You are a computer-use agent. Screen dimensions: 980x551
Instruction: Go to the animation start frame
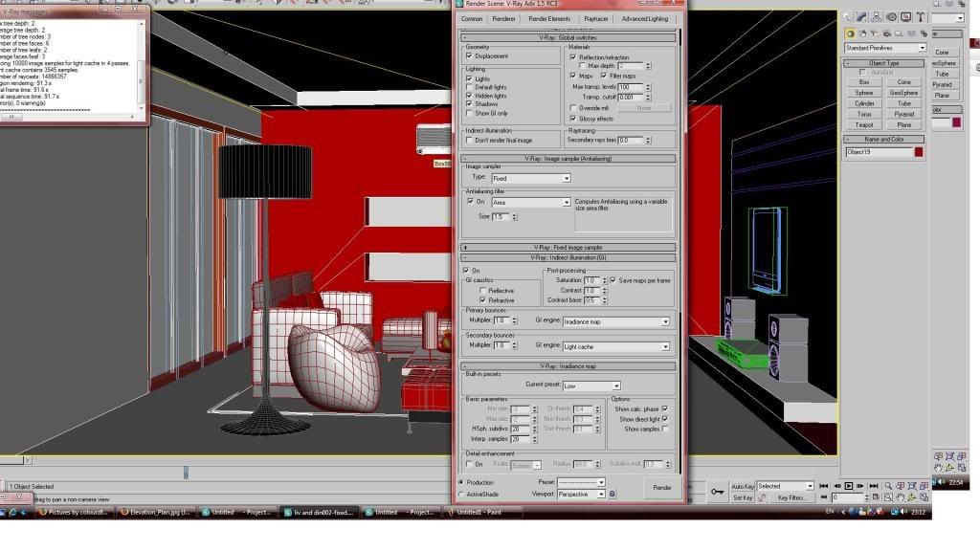[x=823, y=486]
